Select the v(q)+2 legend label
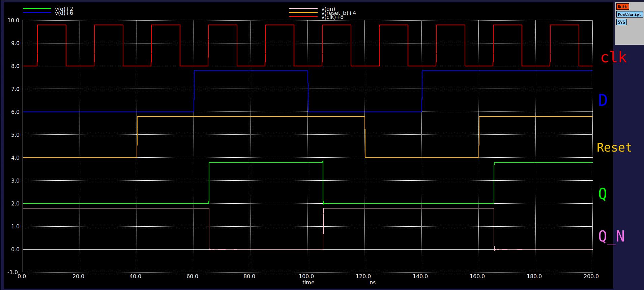Viewport: 644px width, 290px height. pos(64,9)
